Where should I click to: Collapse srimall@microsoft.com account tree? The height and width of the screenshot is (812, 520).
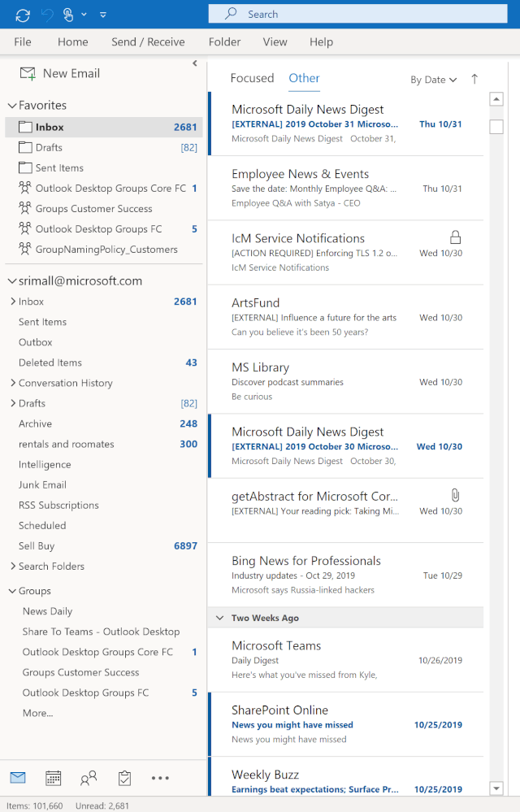tap(12, 281)
